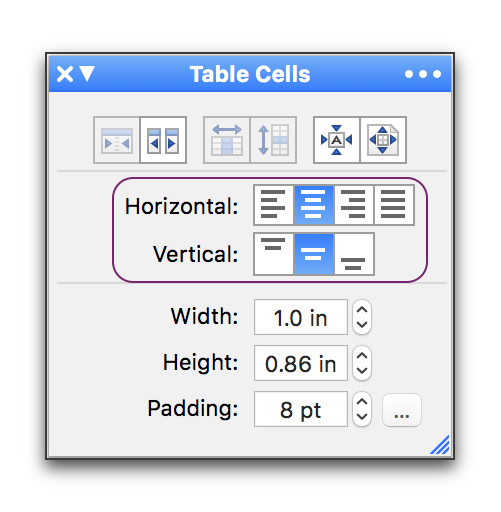Click the Width value field
501x512 pixels.
coord(301,317)
